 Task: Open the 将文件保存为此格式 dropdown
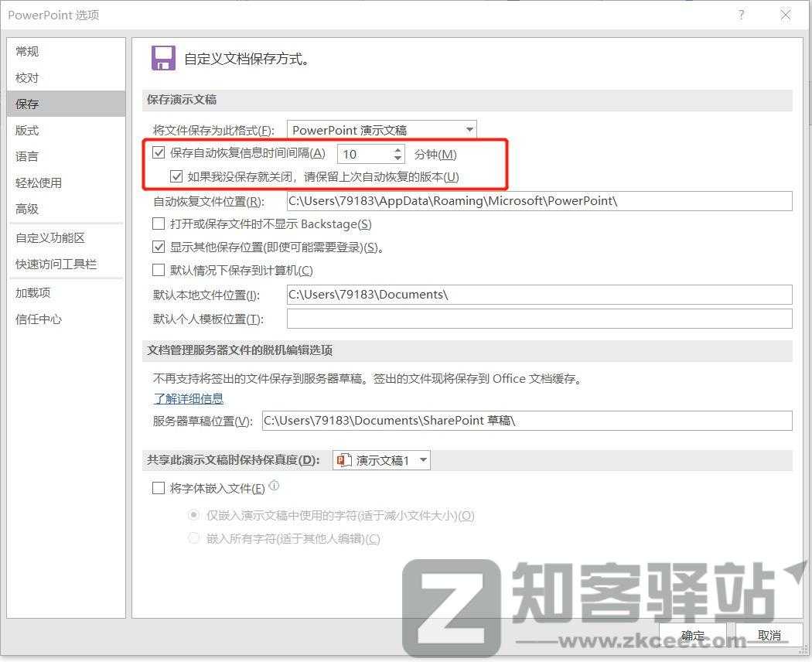pyautogui.click(x=469, y=129)
